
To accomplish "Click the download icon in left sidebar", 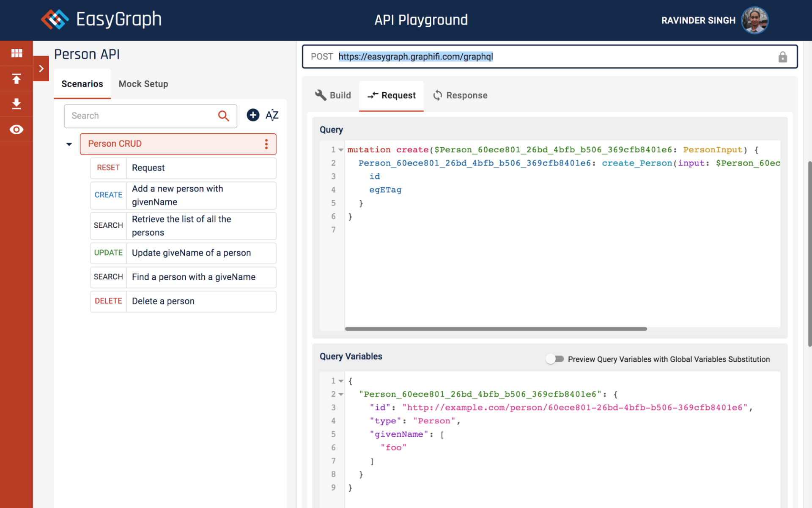I will [16, 104].
